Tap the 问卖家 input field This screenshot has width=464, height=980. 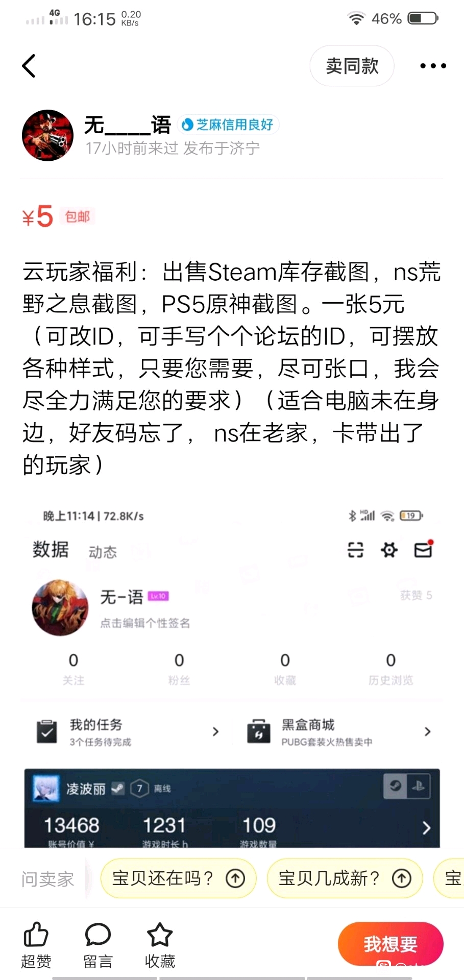click(x=48, y=879)
